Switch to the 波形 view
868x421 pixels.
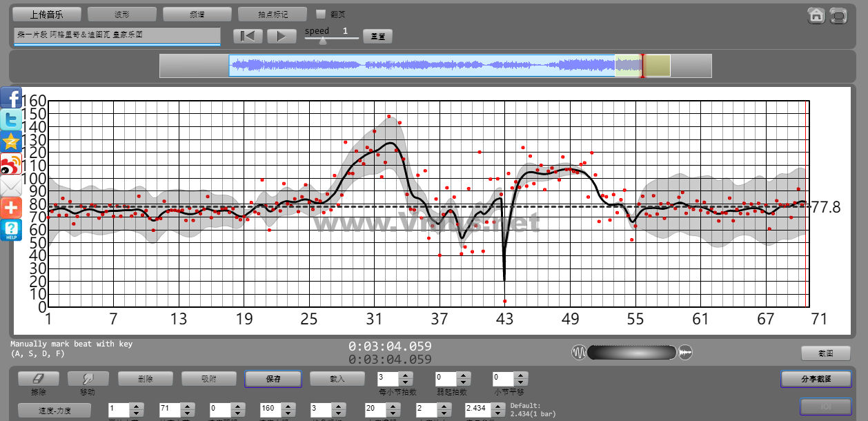(122, 14)
